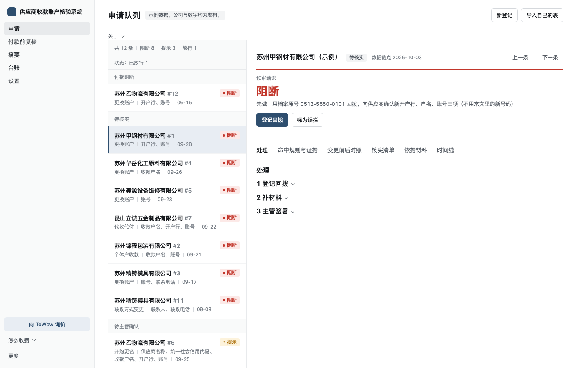
Task: Open 苏州美源设备维修有限公司 #5 application
Action: tap(177, 195)
